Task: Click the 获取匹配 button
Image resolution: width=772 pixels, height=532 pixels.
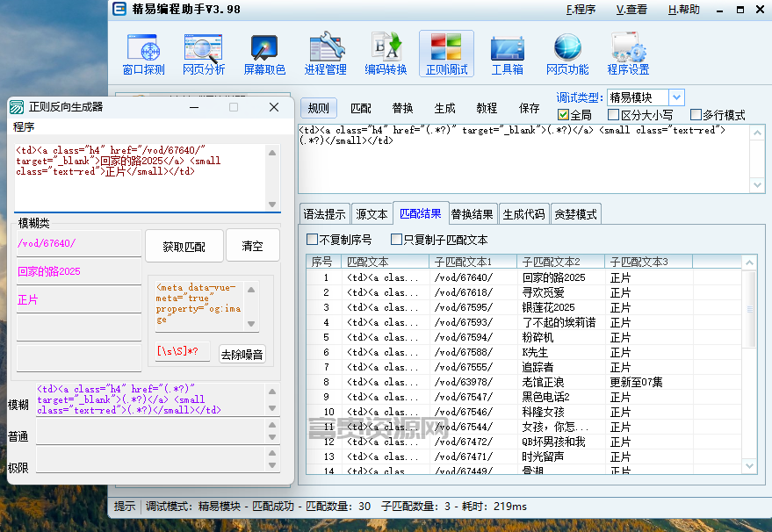Action: 184,246
